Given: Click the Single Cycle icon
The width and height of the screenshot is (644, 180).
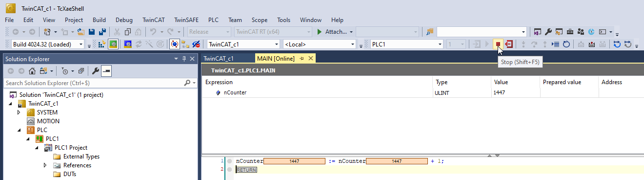Looking at the screenshot, I should tap(566, 44).
